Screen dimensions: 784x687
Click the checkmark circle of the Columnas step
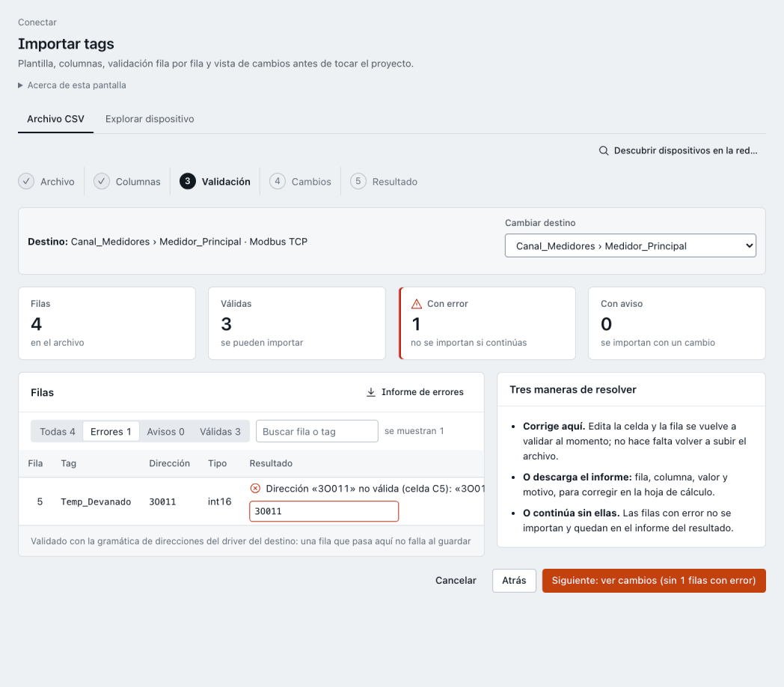pyautogui.click(x=102, y=181)
